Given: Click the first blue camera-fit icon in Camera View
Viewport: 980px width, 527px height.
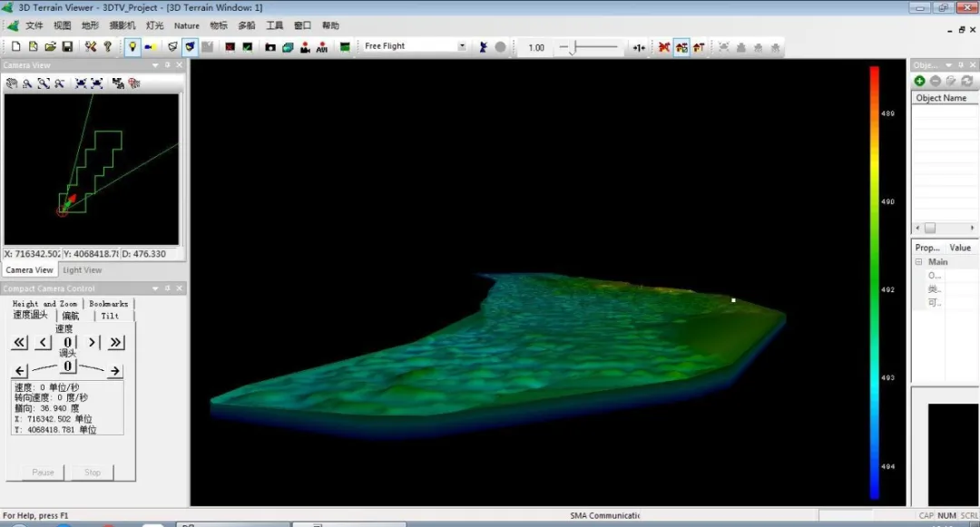Looking at the screenshot, I should pos(81,83).
